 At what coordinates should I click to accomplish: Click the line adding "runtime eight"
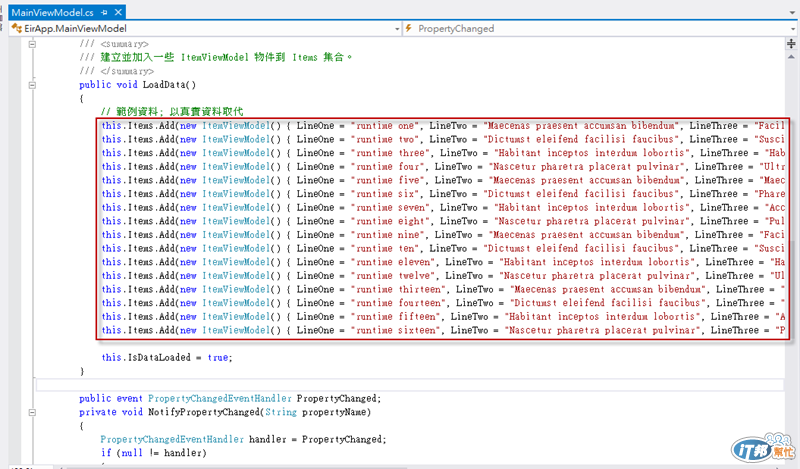[x=442, y=221]
